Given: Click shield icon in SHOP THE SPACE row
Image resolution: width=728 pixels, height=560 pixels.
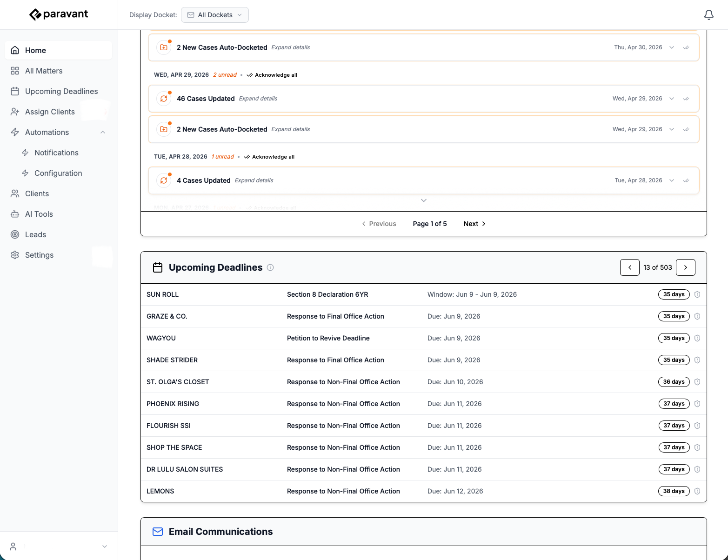Looking at the screenshot, I should [697, 447].
